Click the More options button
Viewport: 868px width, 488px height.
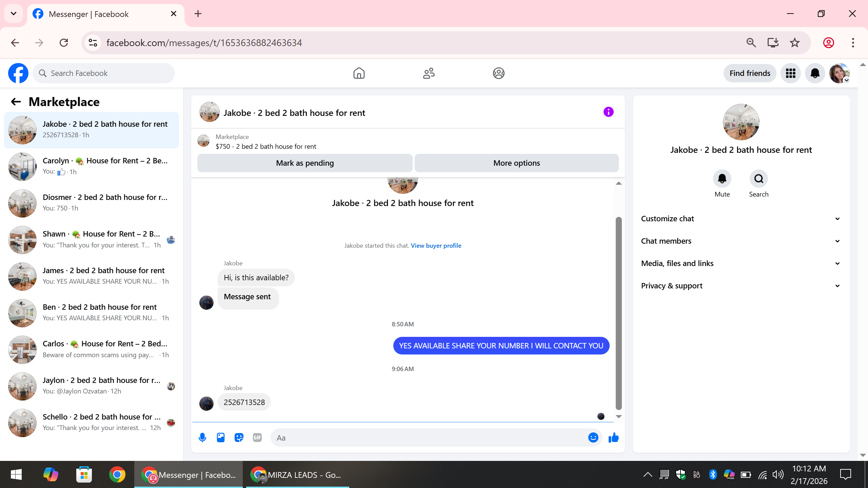click(516, 163)
